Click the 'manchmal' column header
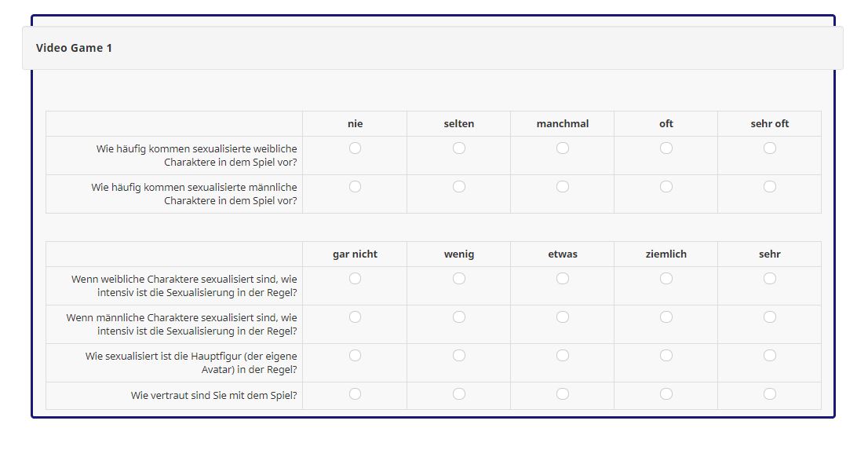Screen dimensions: 868x450 click(562, 124)
